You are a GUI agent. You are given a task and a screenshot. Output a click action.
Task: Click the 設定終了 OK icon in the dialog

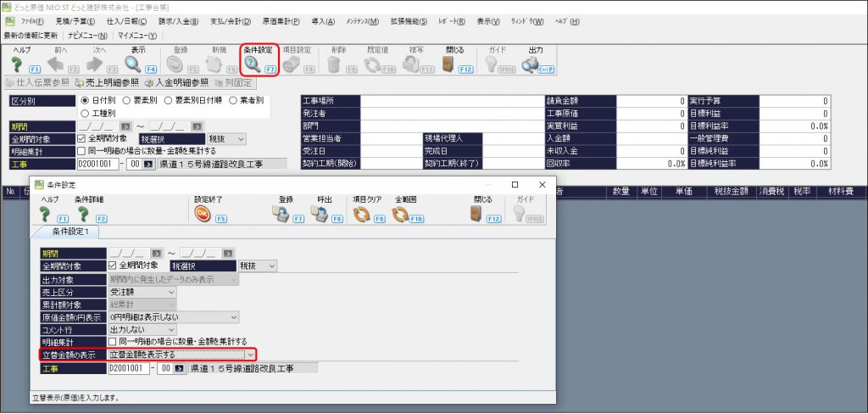point(203,214)
